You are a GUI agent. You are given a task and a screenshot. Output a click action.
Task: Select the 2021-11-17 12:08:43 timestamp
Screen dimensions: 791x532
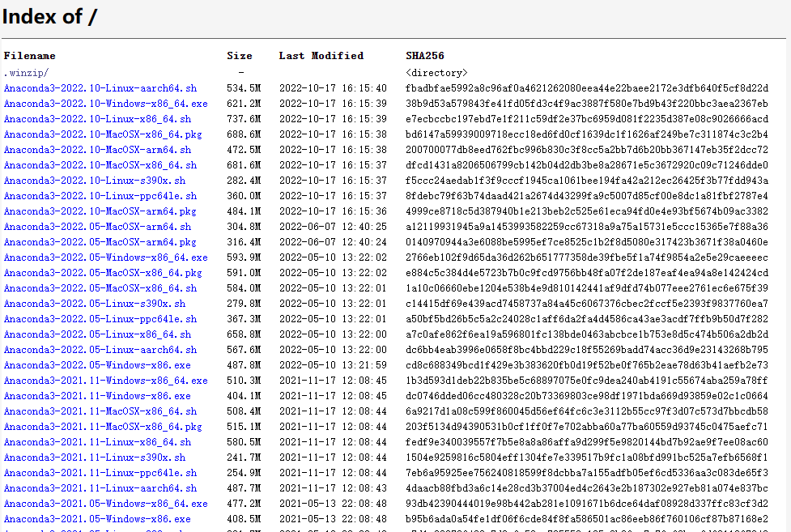(333, 488)
